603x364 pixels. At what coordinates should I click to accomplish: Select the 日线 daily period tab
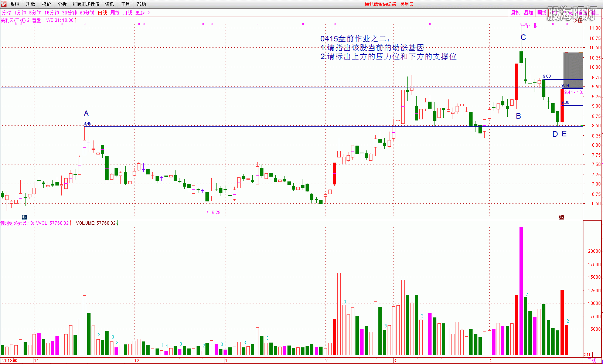coord(102,13)
